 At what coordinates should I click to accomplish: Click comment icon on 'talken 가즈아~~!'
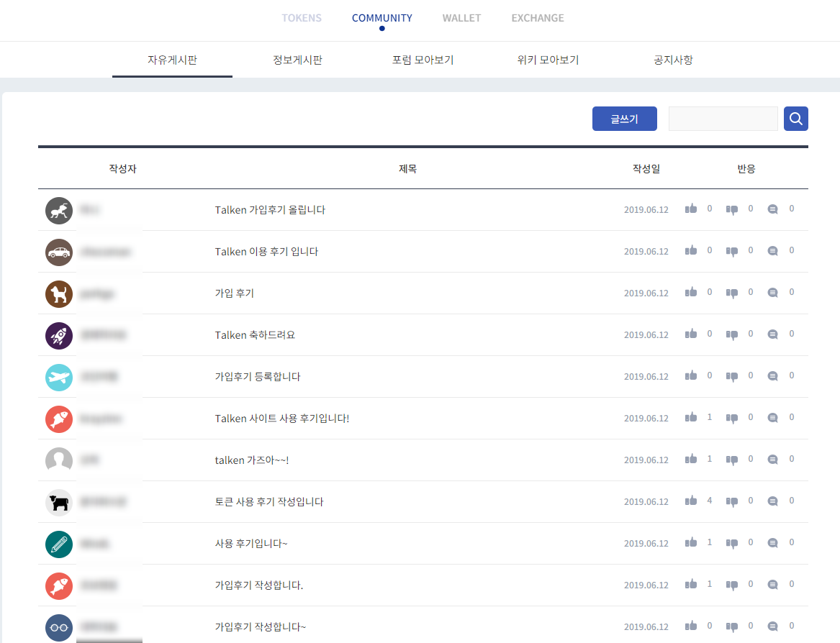pyautogui.click(x=772, y=460)
